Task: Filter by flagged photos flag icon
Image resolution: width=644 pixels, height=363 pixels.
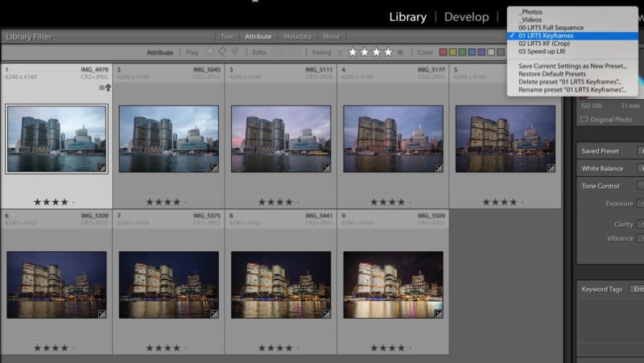Action: tap(210, 52)
